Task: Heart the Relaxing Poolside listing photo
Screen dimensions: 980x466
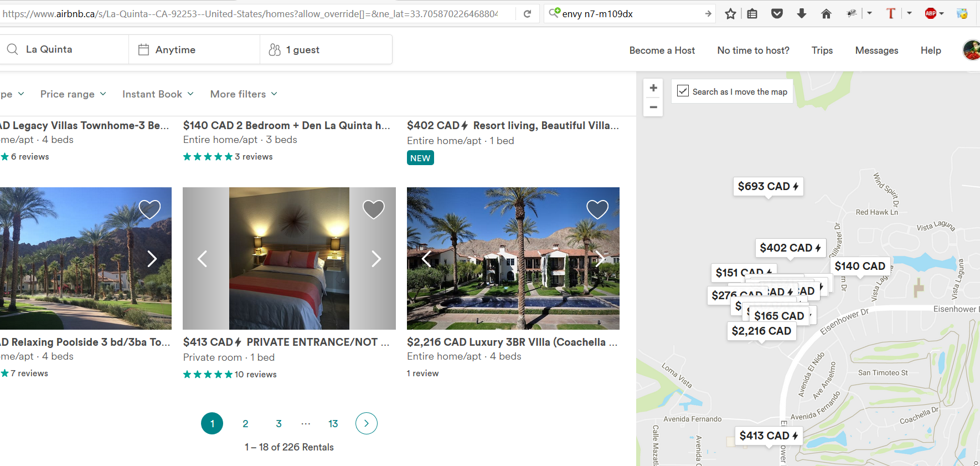Action: (x=149, y=209)
